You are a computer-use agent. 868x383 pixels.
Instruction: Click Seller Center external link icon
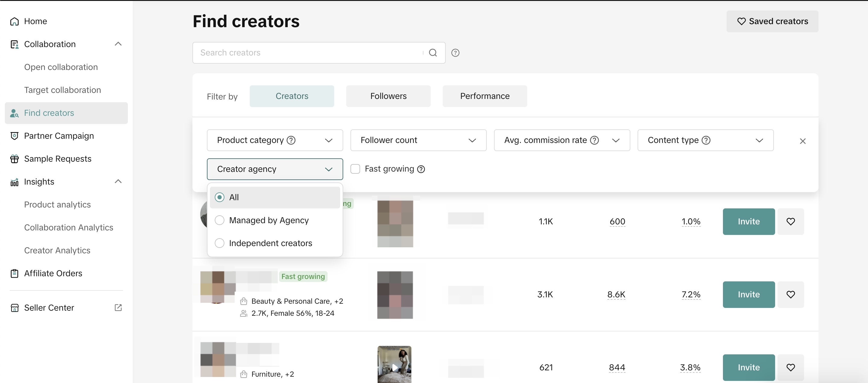[x=118, y=308]
